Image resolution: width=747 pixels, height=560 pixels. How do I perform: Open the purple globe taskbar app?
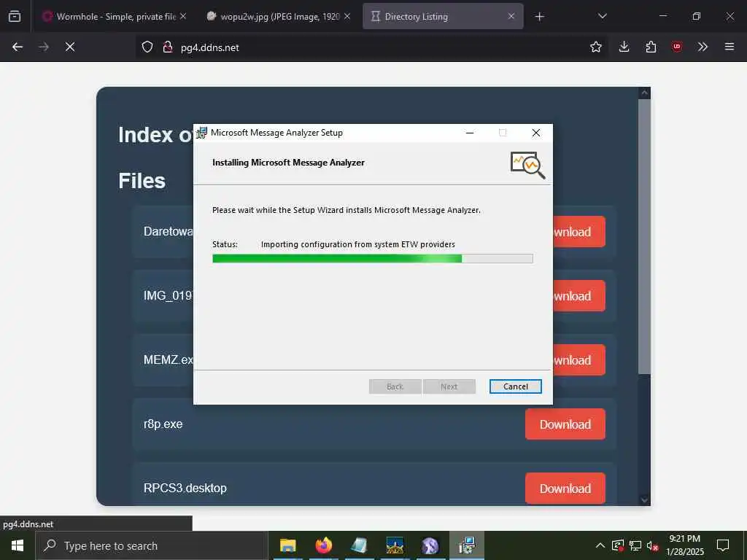(430, 545)
